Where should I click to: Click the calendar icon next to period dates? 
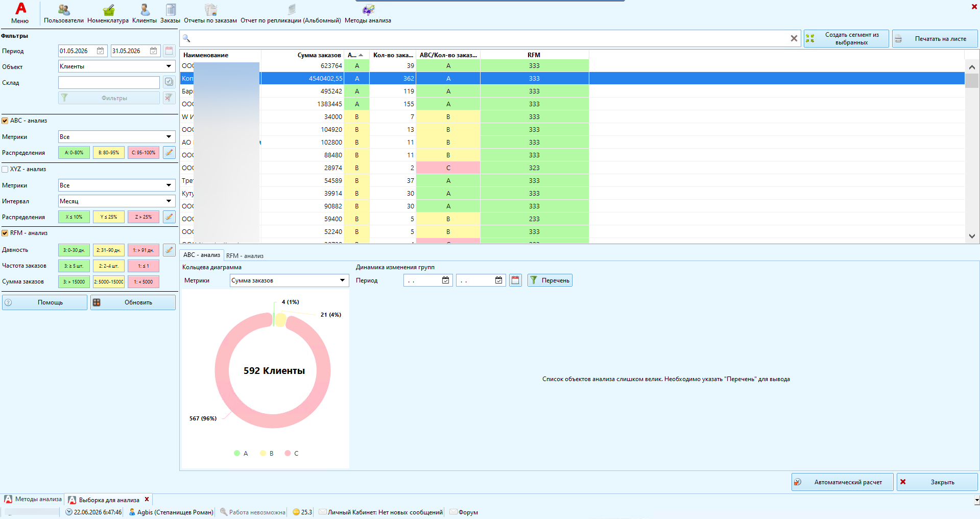(x=169, y=51)
